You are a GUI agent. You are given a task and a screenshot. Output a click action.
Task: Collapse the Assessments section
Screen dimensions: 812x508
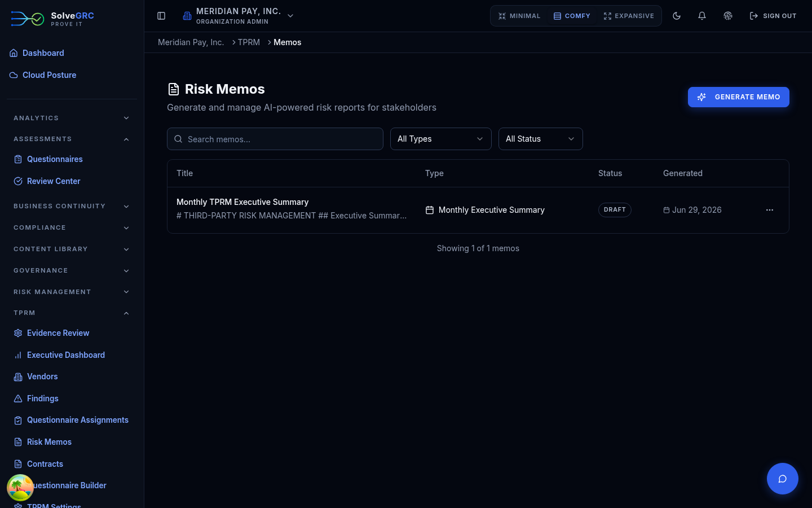(72, 139)
